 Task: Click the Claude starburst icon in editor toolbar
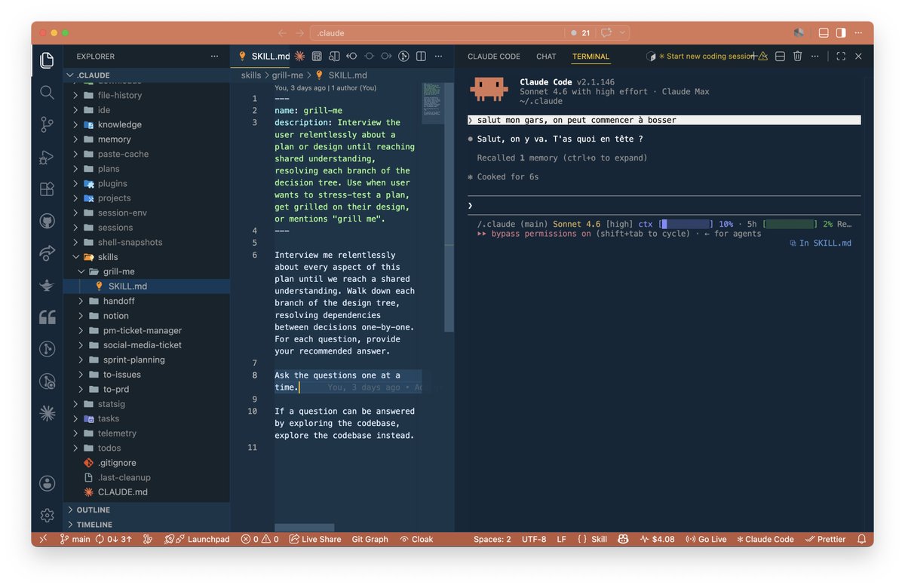coord(299,56)
